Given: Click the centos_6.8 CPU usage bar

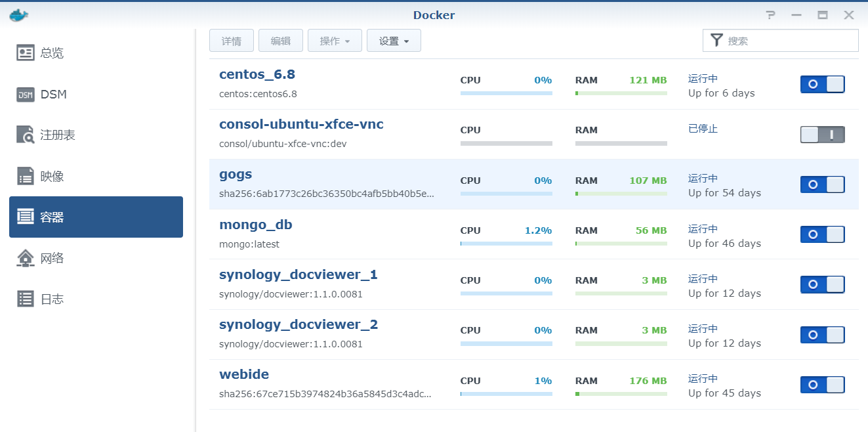Looking at the screenshot, I should (506, 93).
